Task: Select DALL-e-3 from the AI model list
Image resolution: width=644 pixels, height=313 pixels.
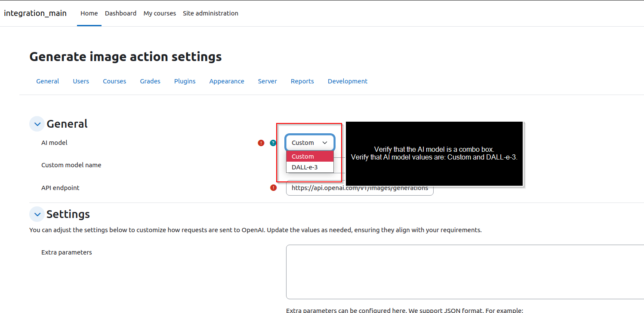Action: pos(310,167)
